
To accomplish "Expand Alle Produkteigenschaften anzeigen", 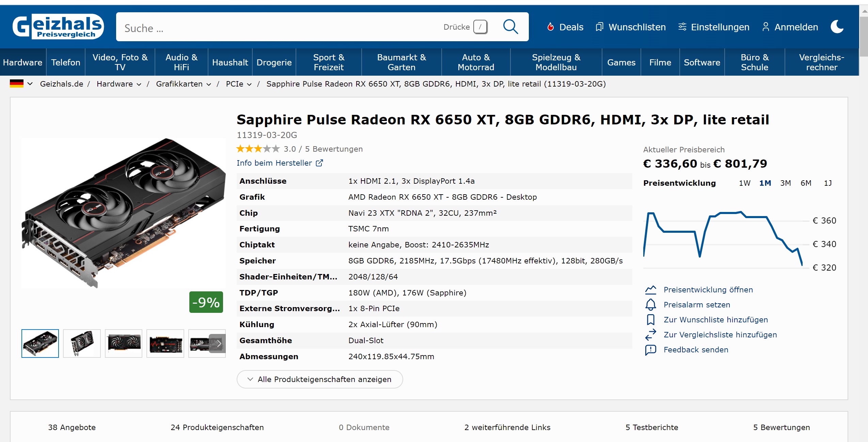I will point(319,379).
